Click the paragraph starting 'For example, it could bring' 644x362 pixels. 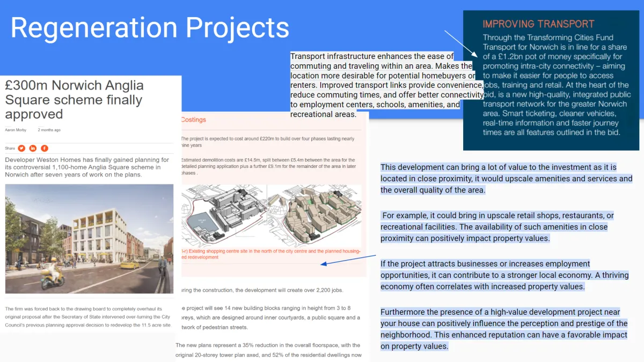497,227
